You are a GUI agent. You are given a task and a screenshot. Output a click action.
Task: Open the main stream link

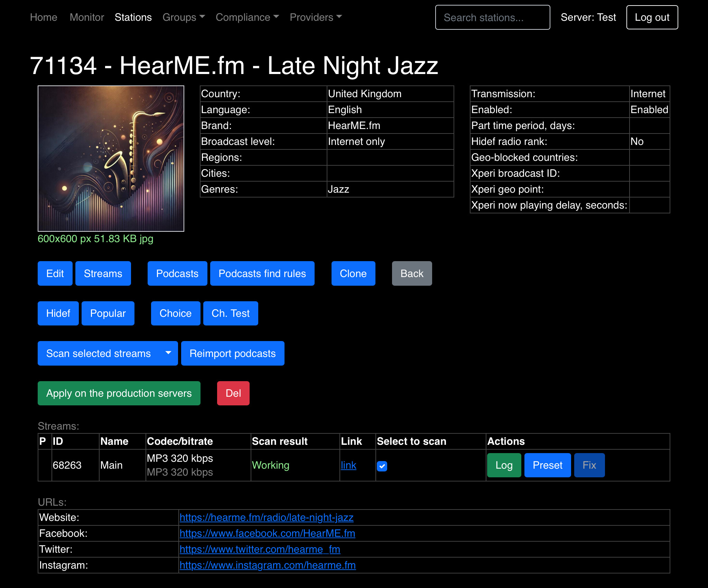point(348,465)
